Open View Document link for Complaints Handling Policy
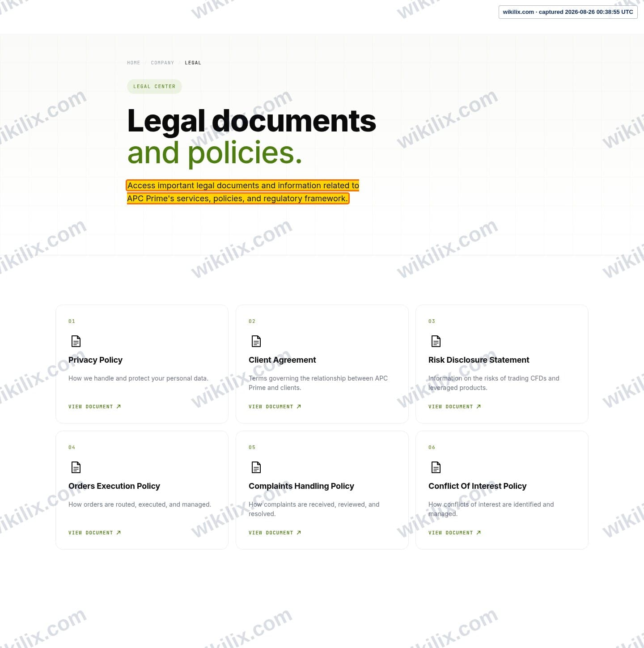Viewport: 644px width, 648px height. 275,533
